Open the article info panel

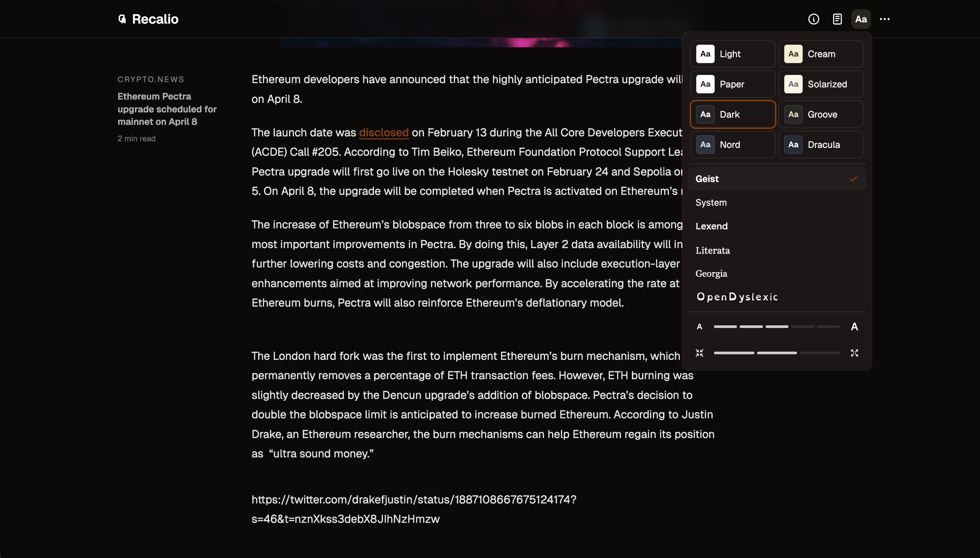tap(813, 19)
